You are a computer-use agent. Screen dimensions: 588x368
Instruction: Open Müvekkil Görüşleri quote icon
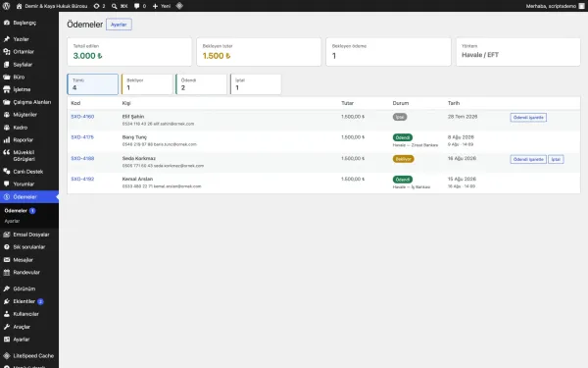(x=7, y=152)
